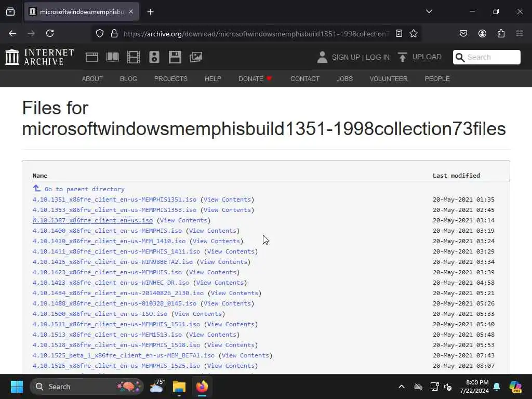Screen dimensions: 532x399
Task: Open the JOBS menu item
Action: (345, 79)
